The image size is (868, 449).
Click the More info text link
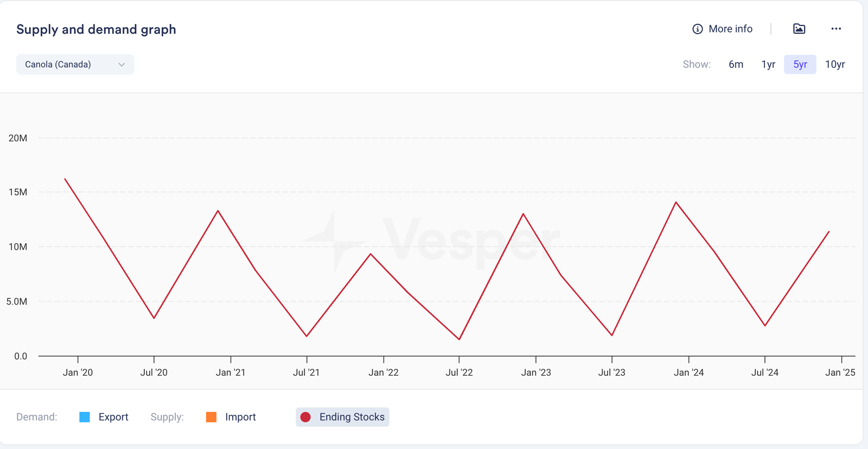pos(730,29)
